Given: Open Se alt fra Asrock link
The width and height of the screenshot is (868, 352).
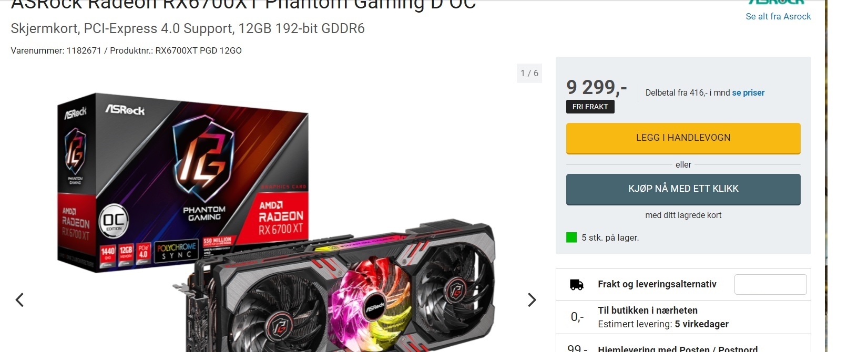Looking at the screenshot, I should pyautogui.click(x=778, y=16).
